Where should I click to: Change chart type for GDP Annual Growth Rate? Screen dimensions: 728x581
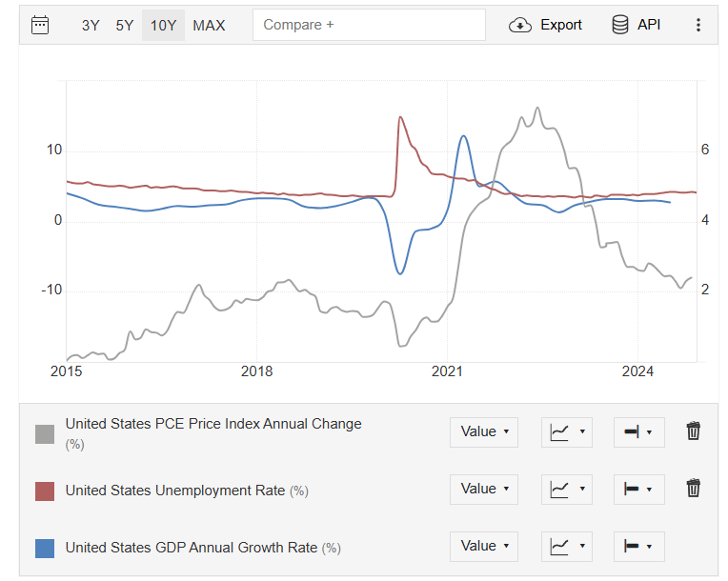pyautogui.click(x=566, y=546)
